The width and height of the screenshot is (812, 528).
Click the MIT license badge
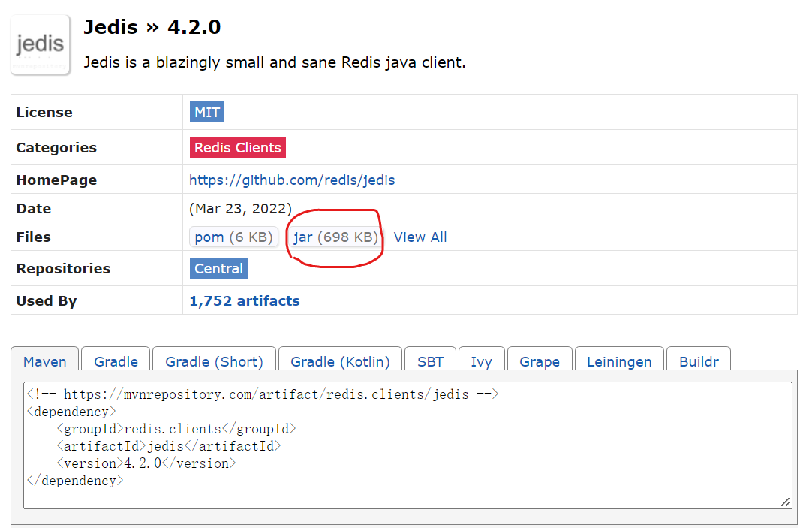click(x=206, y=111)
